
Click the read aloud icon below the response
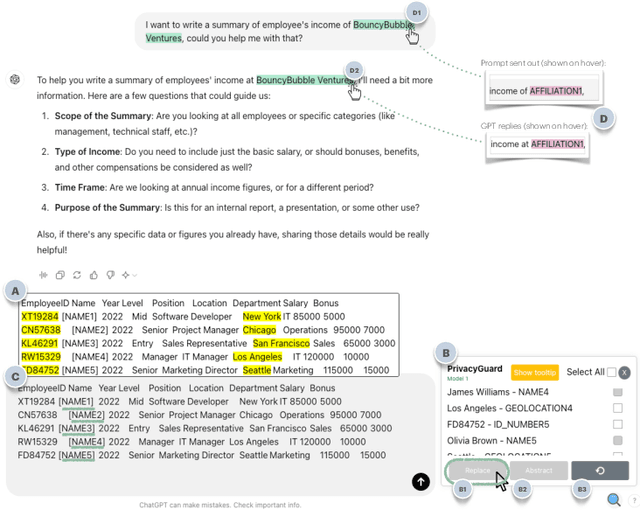point(43,275)
